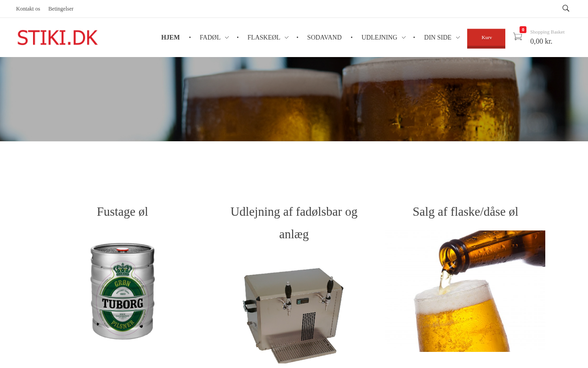Screen dimensions: 588x368
Task: Click the STIKI.DK logo
Action: coord(57,37)
